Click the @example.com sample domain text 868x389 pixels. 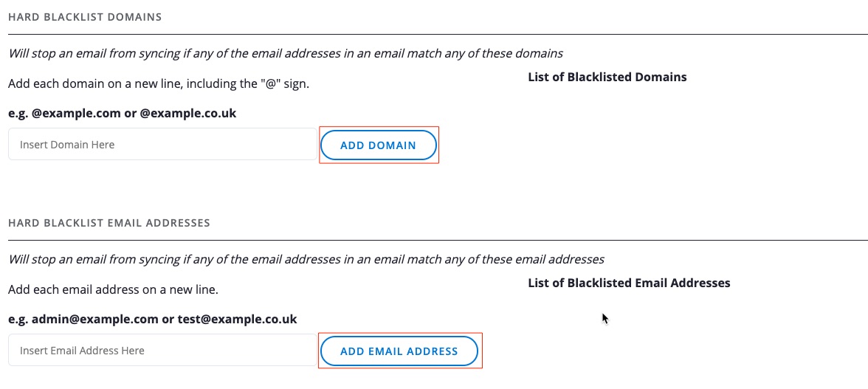coord(74,114)
